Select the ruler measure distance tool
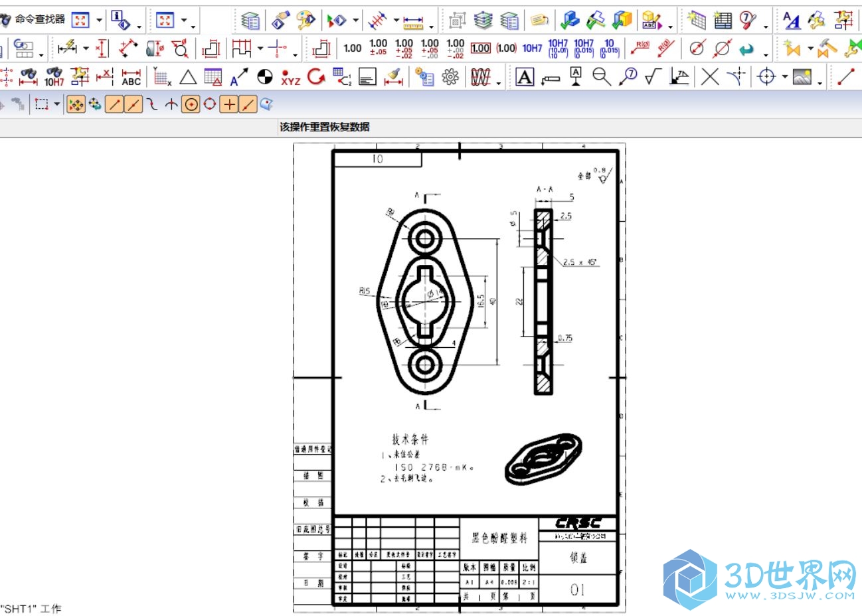This screenshot has width=862, height=616. (x=413, y=22)
